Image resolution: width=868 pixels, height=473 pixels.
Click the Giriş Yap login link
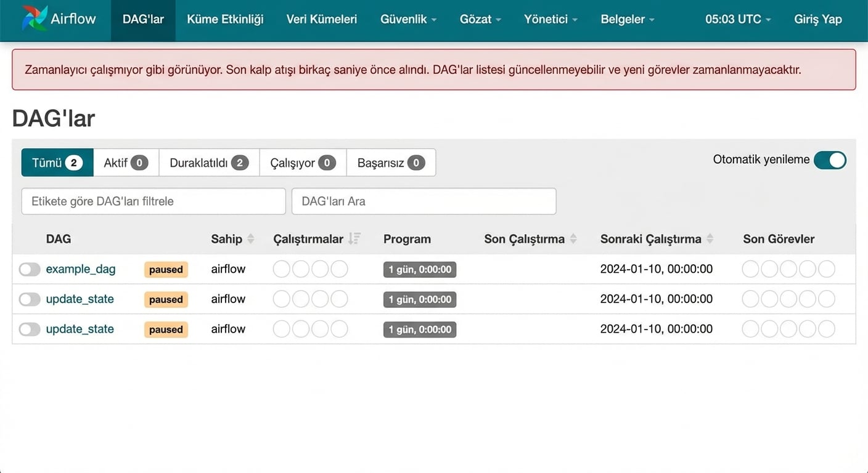(817, 19)
